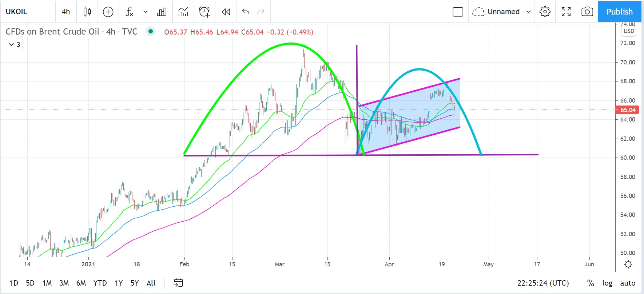
Task: Click the Publish button
Action: 620,12
